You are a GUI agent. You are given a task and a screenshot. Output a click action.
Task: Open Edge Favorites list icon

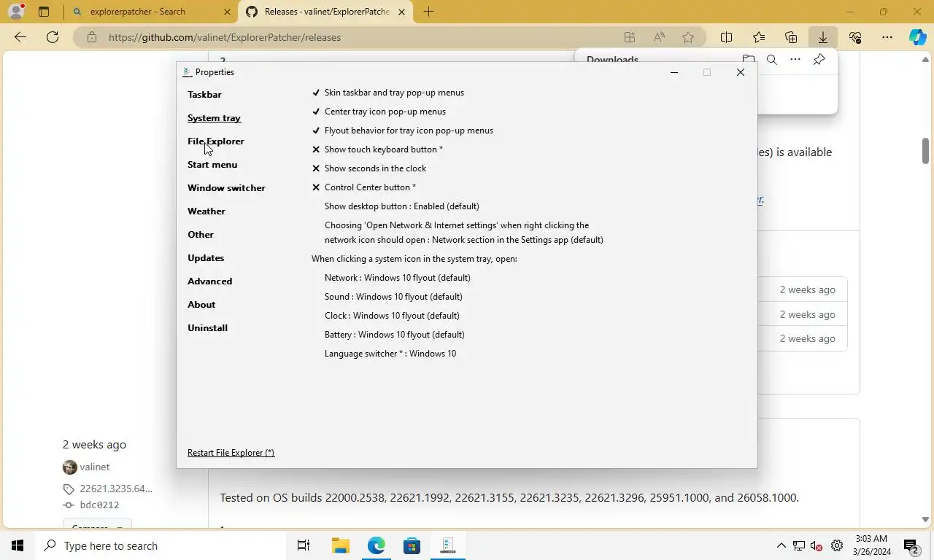point(759,37)
